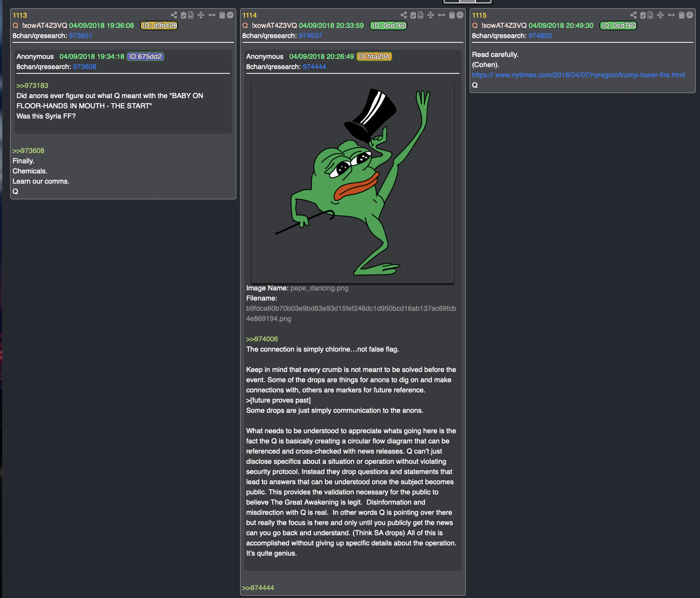Image resolution: width=700 pixels, height=598 pixels.
Task: Click post number 1115
Action: pyautogui.click(x=479, y=15)
